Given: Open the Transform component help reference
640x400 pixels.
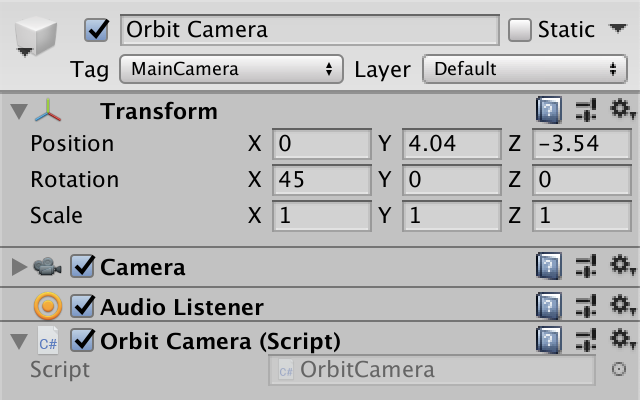Looking at the screenshot, I should click(548, 110).
